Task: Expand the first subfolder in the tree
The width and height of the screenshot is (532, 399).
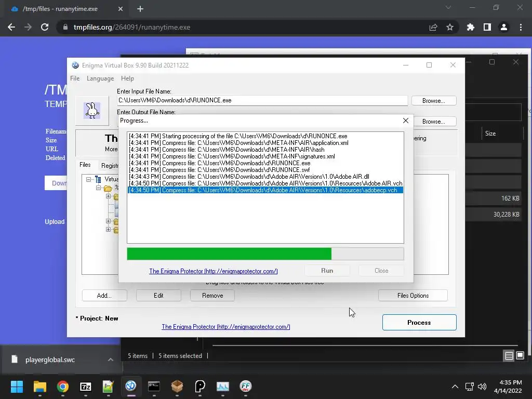Action: click(108, 196)
